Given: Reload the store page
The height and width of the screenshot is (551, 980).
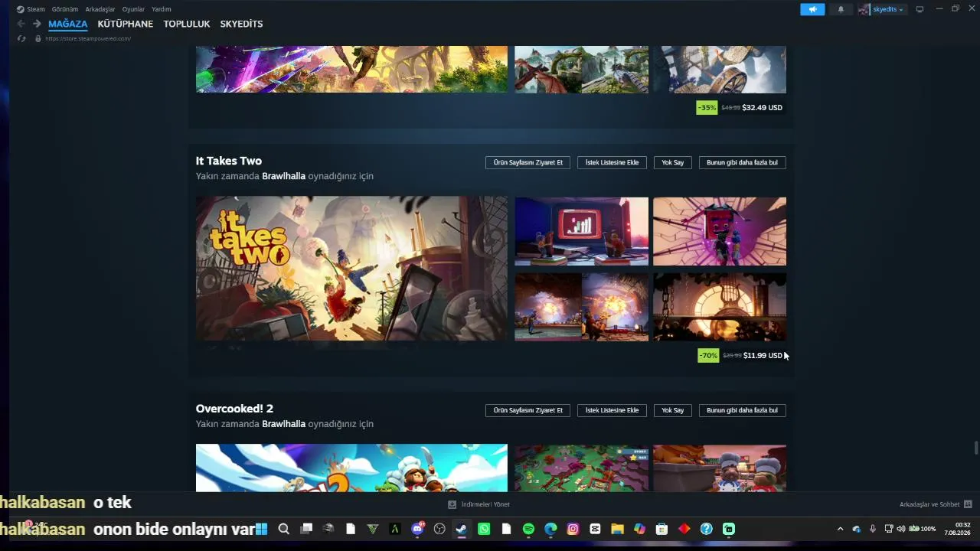Looking at the screenshot, I should (x=21, y=38).
